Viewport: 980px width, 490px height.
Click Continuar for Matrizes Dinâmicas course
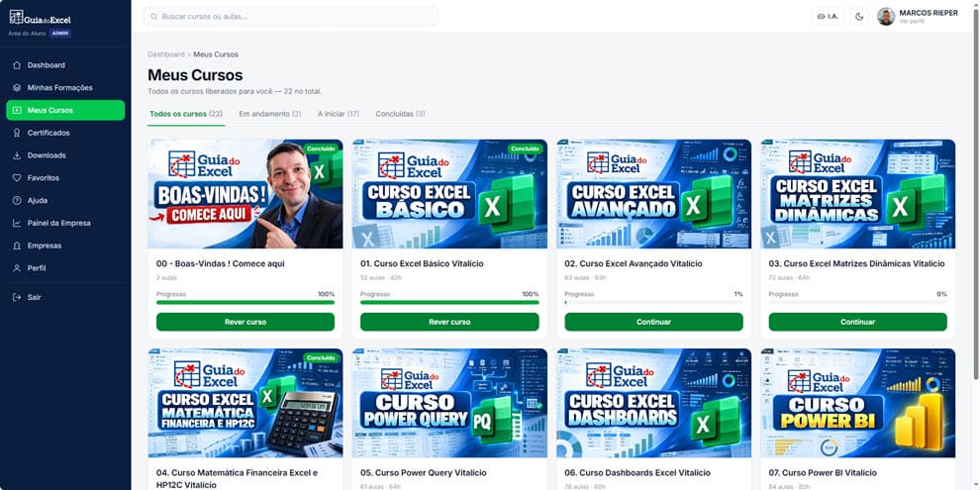857,322
